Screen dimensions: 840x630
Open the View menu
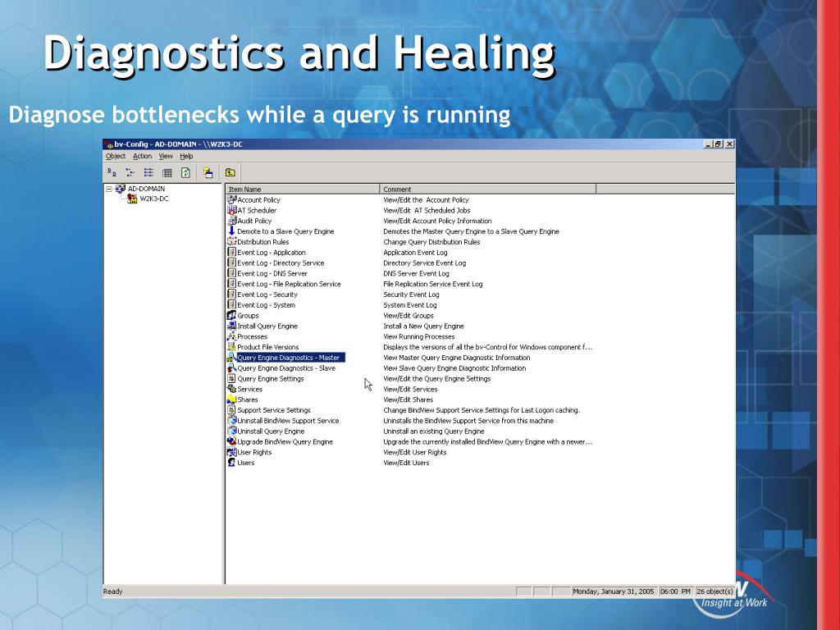pyautogui.click(x=166, y=156)
